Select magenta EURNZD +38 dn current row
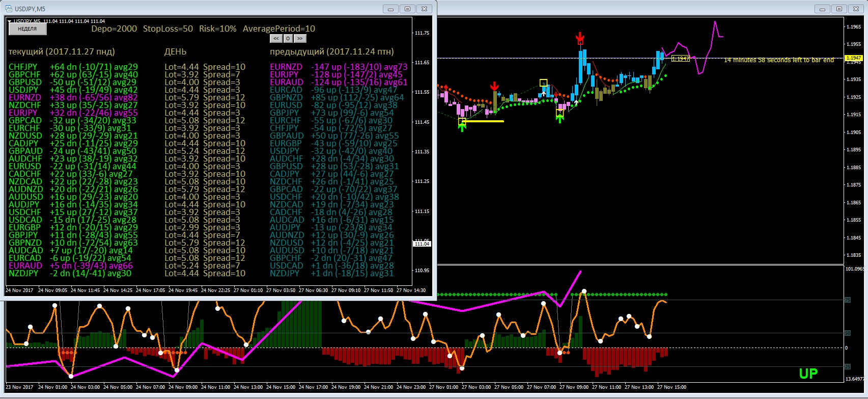Viewport: 868px width, 399px height. click(x=73, y=97)
